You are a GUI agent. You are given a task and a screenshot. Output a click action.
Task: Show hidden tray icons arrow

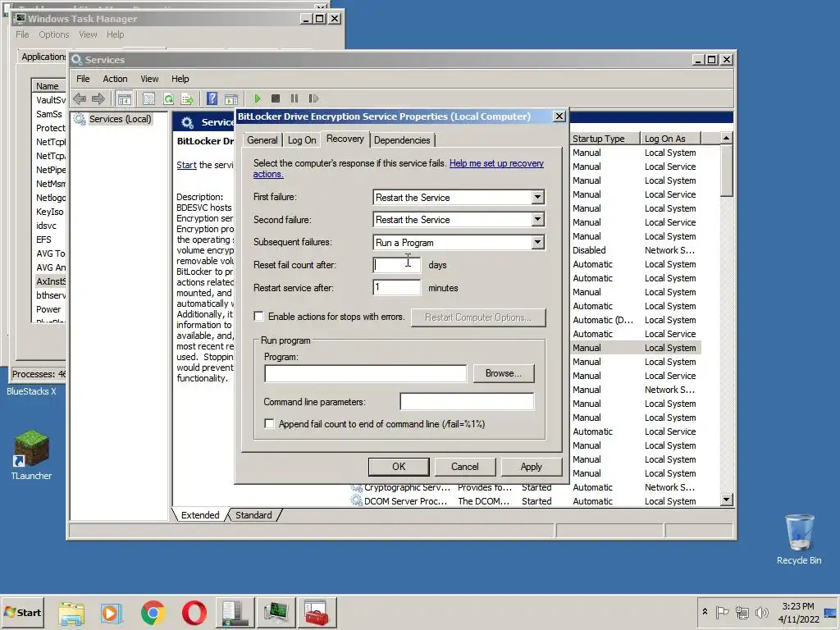pyautogui.click(x=705, y=612)
